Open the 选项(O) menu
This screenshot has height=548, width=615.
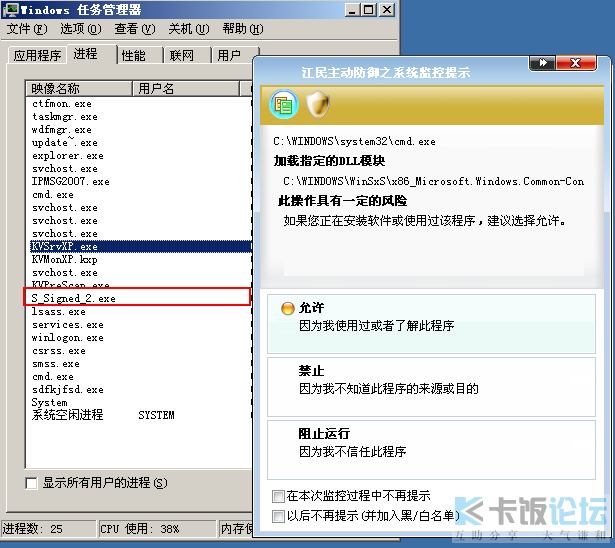[81, 29]
